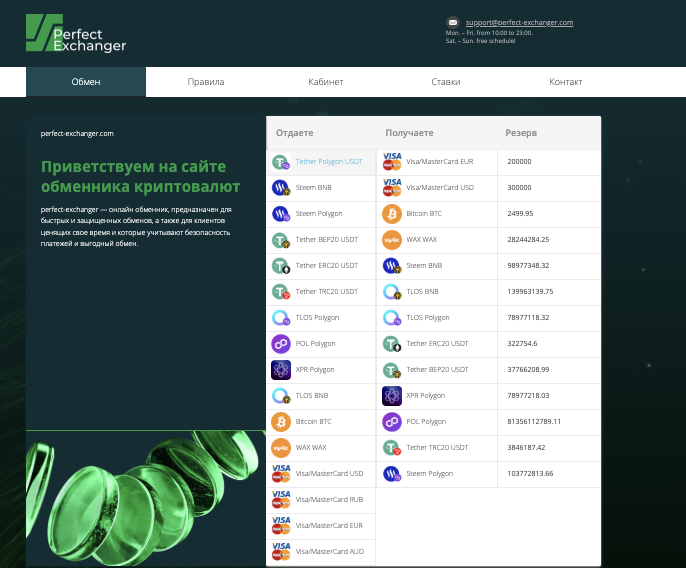Click the reserve value 3846187.42
Screen dimensions: 686x568
tap(526, 447)
